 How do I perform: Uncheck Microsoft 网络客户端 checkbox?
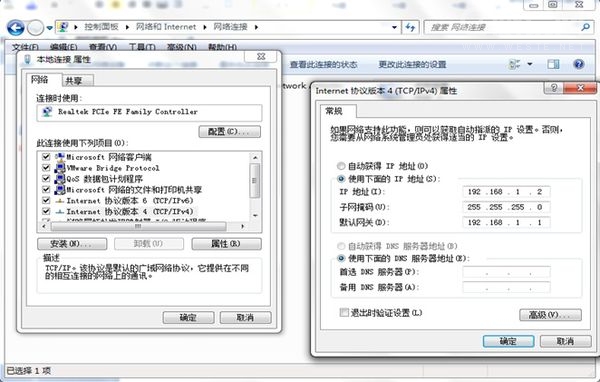pyautogui.click(x=46, y=157)
